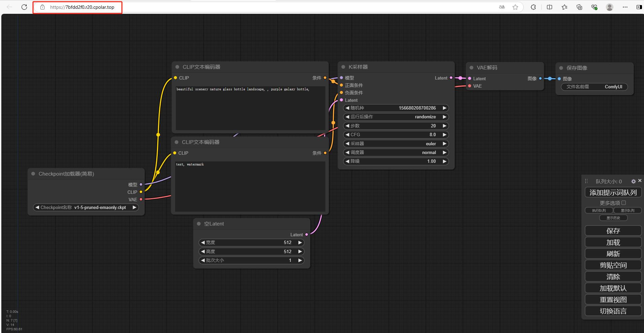This screenshot has width=644, height=333.
Task: Click the 加载默认 button
Action: click(x=613, y=288)
